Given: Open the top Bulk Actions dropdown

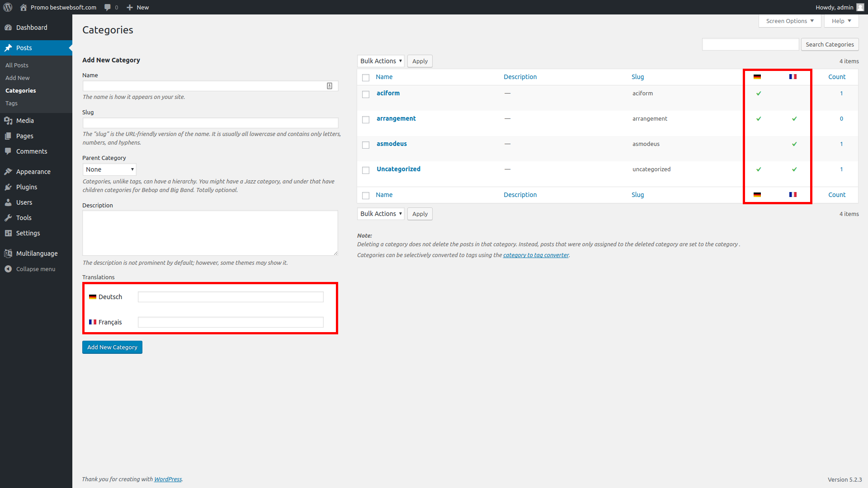Looking at the screenshot, I should [x=381, y=61].
